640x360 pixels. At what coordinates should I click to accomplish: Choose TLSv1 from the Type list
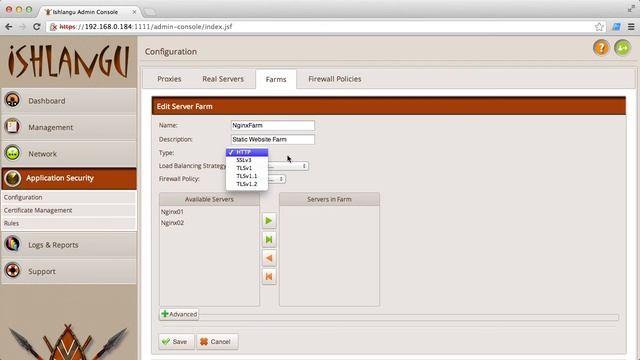click(247, 168)
